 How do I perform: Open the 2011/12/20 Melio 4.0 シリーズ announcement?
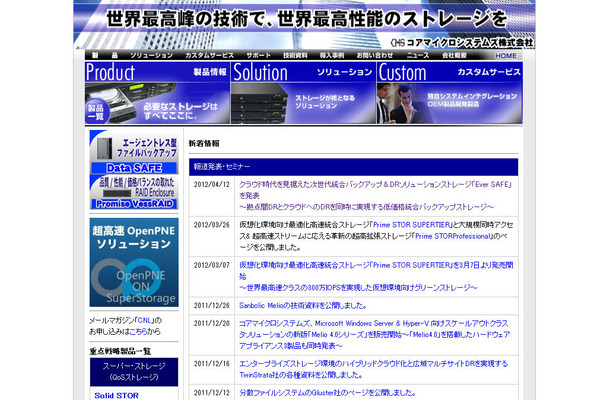(x=375, y=335)
